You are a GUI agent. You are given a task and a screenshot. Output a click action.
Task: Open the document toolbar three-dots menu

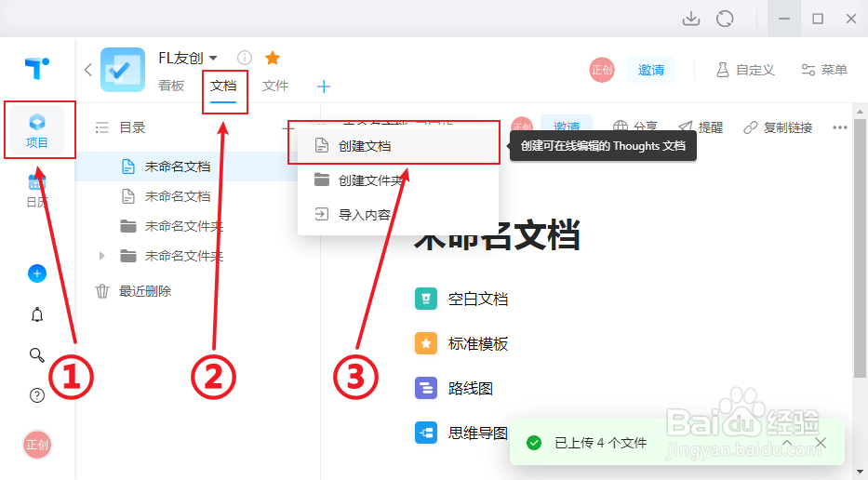(840, 127)
